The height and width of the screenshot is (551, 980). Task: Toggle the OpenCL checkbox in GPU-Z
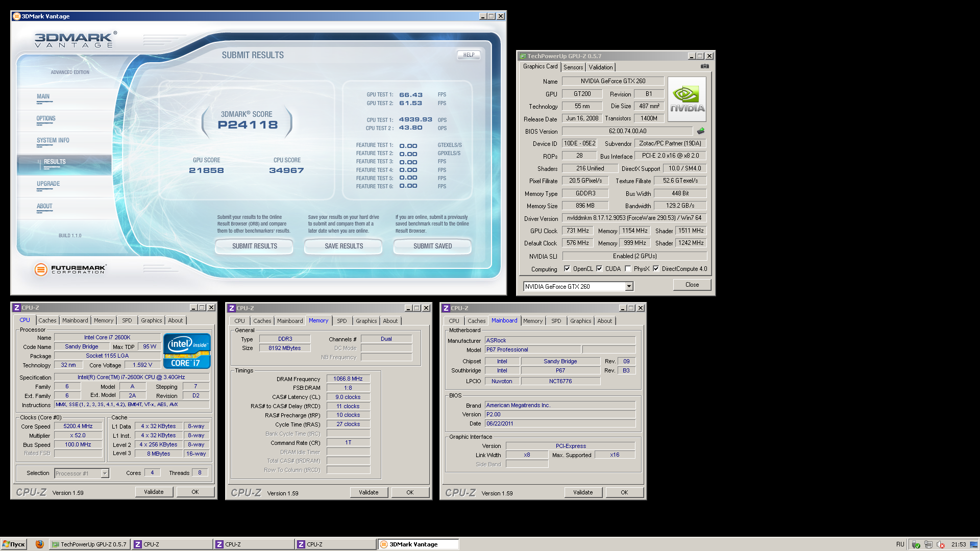click(x=567, y=269)
